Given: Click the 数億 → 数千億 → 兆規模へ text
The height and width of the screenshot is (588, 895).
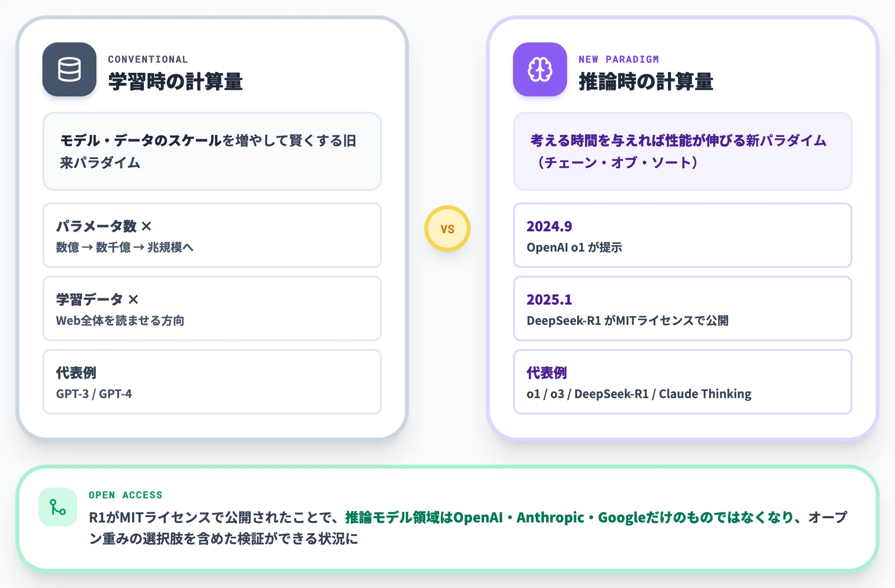Looking at the screenshot, I should pyautogui.click(x=124, y=247).
